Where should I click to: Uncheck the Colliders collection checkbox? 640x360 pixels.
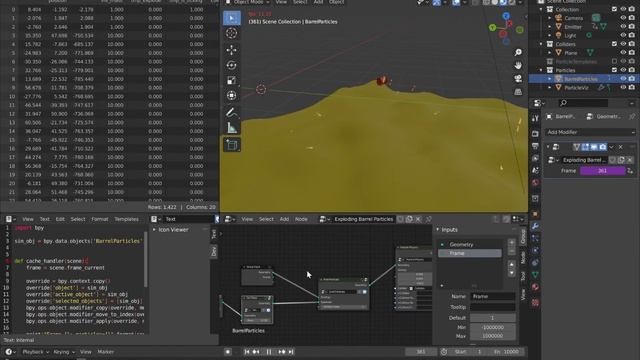[614, 44]
